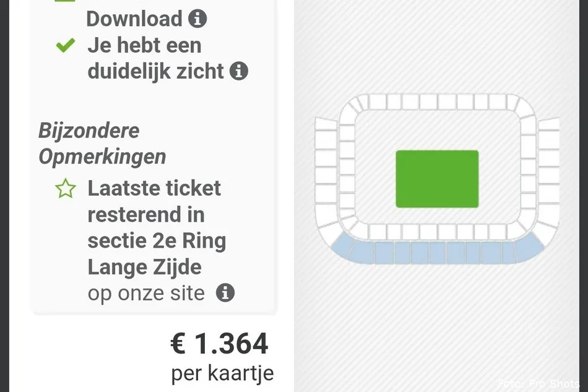
Task: Open the "op onze site" link
Action: point(146,293)
